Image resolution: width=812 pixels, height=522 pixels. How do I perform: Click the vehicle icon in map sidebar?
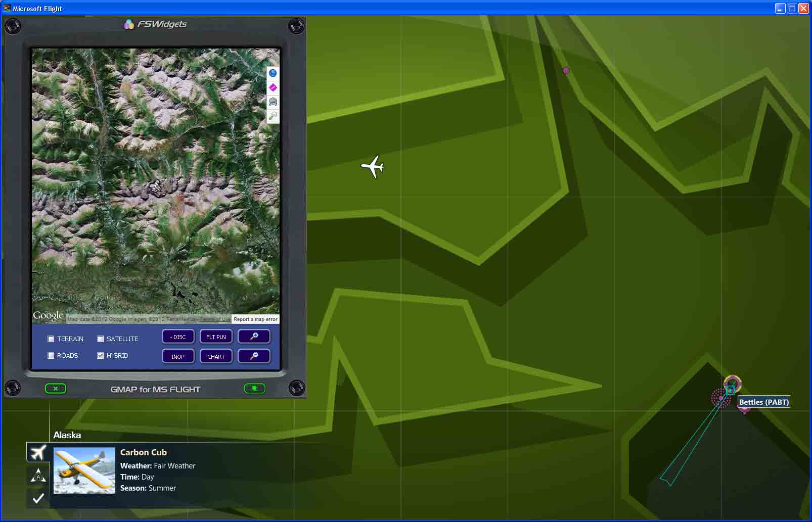click(273, 102)
